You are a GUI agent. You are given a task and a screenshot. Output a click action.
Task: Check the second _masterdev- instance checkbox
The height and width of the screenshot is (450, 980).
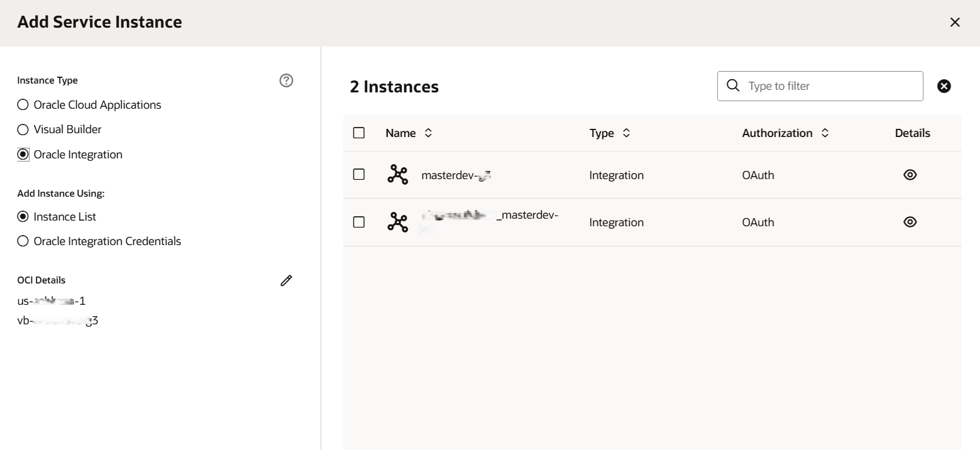pos(359,222)
